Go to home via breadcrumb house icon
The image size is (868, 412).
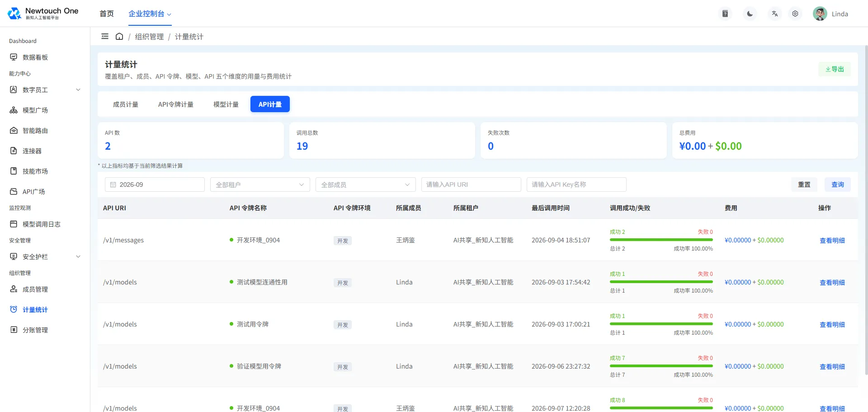(119, 36)
